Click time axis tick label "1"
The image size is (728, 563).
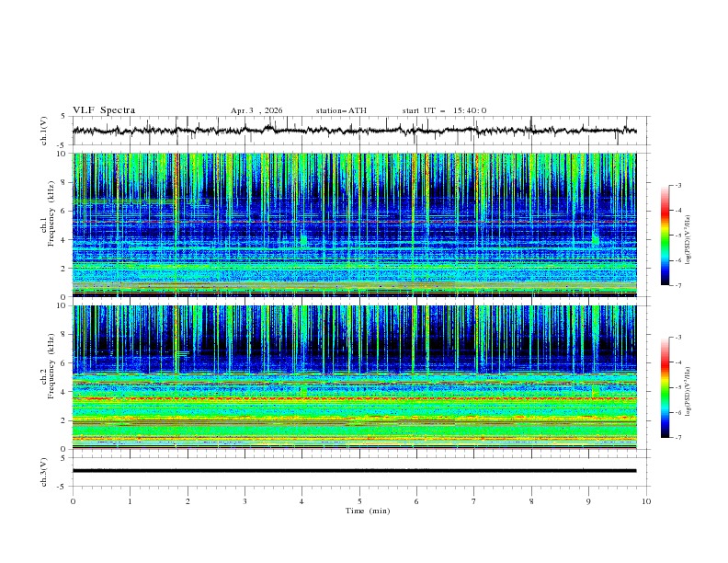(130, 501)
